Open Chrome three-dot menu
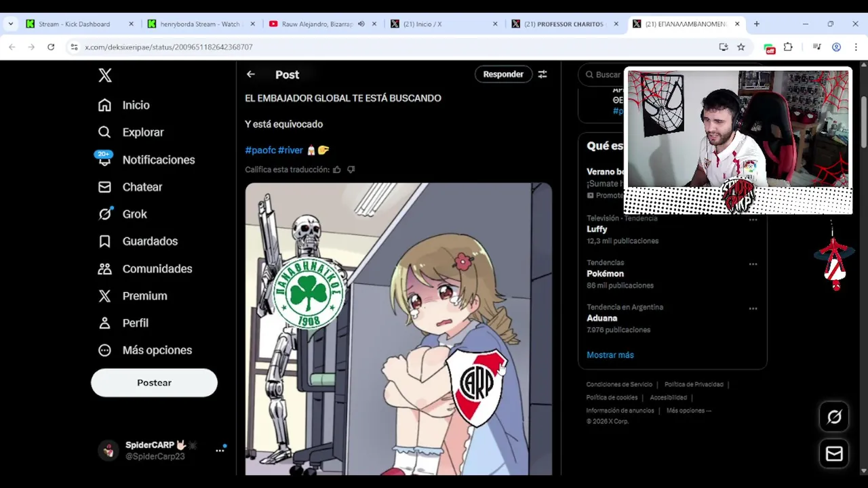This screenshot has width=868, height=488. (856, 47)
